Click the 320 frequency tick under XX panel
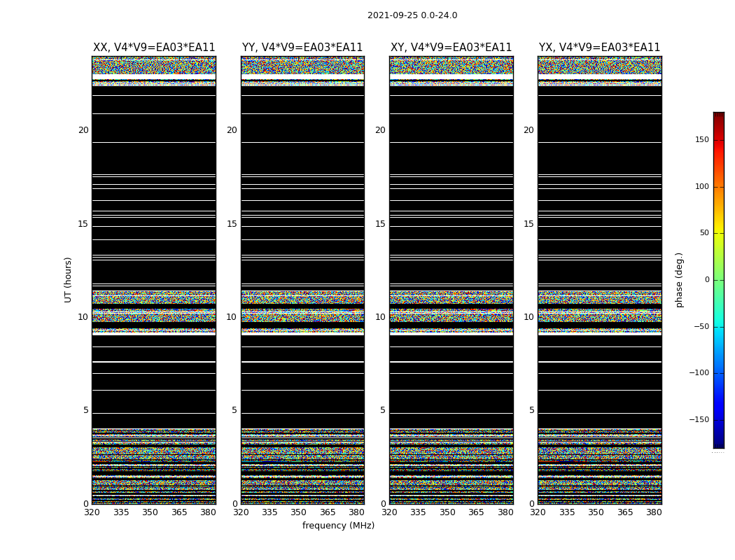Viewport: 735px width, 560px height. (92, 512)
